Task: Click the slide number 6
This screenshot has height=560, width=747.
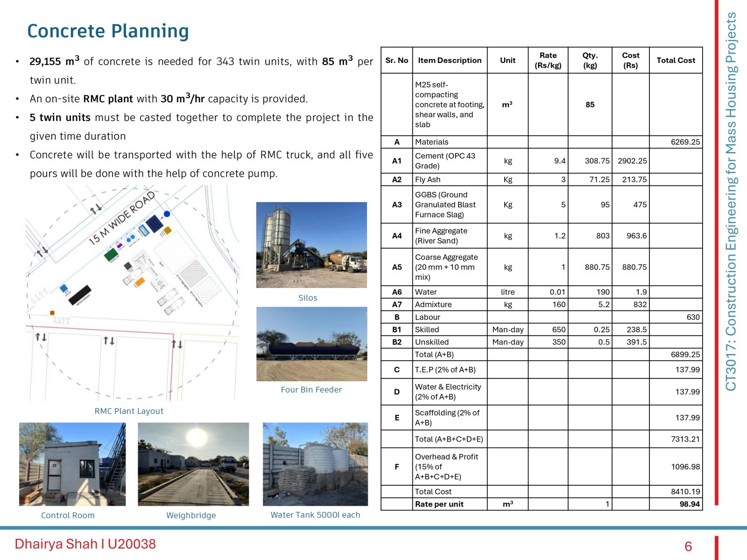Action: (688, 546)
